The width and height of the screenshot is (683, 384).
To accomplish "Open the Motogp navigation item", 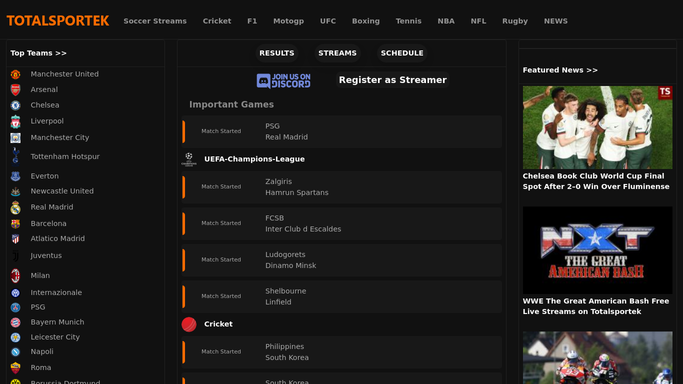I will click(x=288, y=21).
